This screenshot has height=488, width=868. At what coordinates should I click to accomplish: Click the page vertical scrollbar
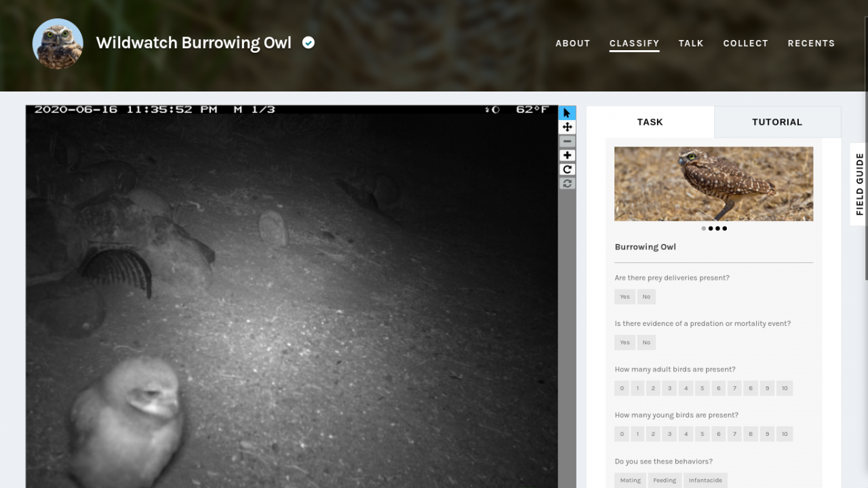866,149
